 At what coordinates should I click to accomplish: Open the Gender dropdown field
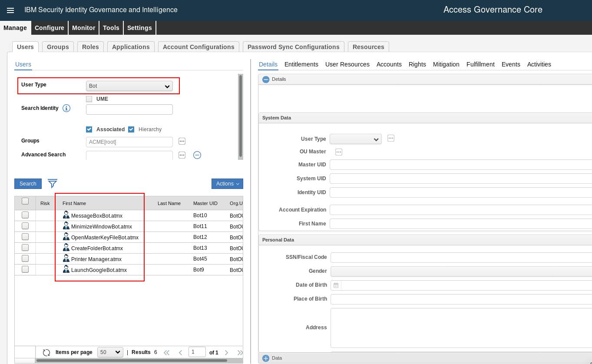click(461, 271)
